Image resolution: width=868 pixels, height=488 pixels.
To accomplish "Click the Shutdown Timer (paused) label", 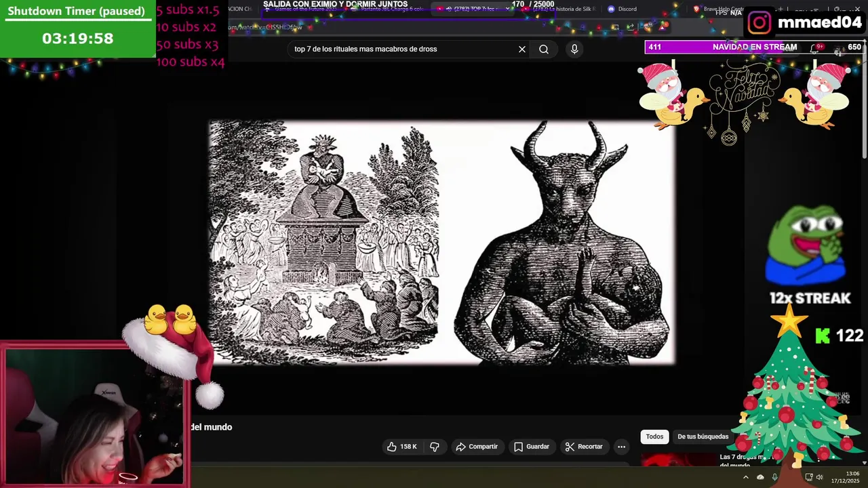I will click(77, 11).
